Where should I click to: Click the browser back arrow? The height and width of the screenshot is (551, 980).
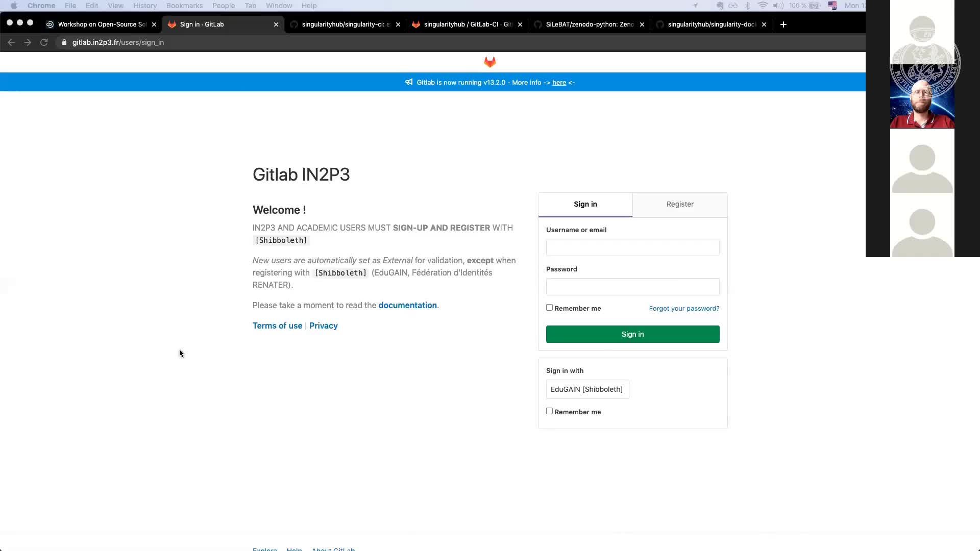point(11,42)
